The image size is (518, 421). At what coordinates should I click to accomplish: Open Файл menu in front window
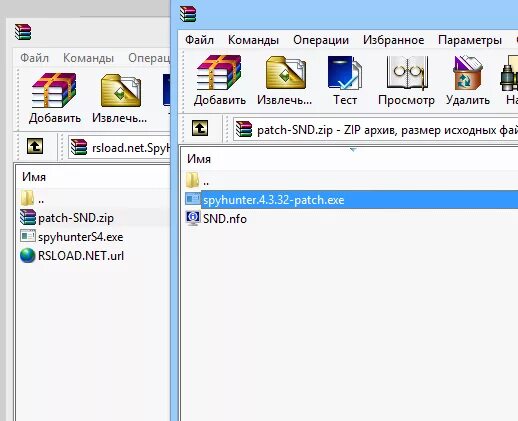tap(199, 40)
